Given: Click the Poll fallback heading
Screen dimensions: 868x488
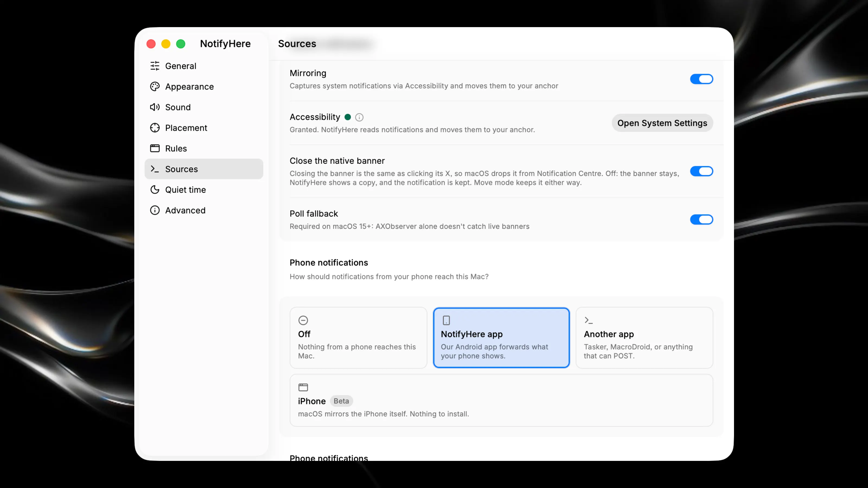Looking at the screenshot, I should point(314,214).
